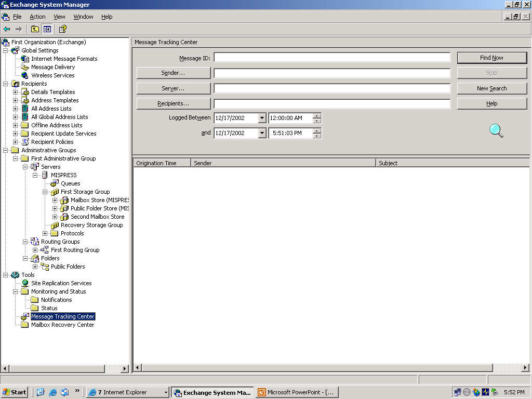Open the Window menu
The width and height of the screenshot is (532, 399).
coord(83,17)
